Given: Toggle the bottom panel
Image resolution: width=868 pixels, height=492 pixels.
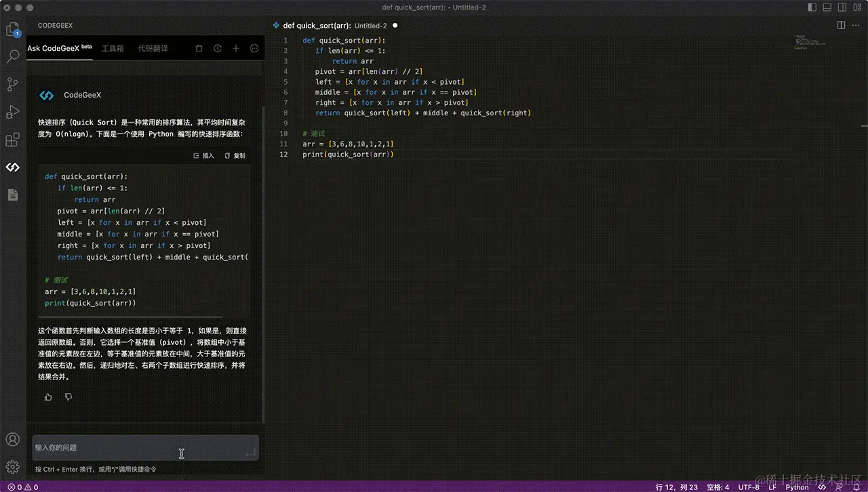Looking at the screenshot, I should (x=827, y=7).
